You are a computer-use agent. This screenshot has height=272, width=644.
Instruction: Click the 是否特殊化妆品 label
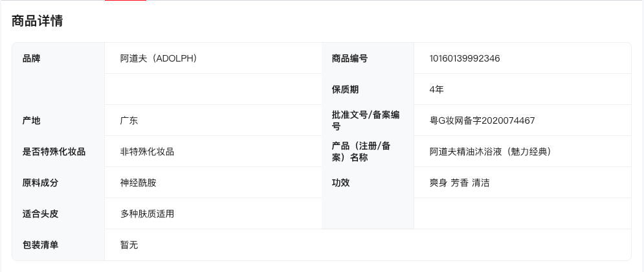pyautogui.click(x=54, y=152)
